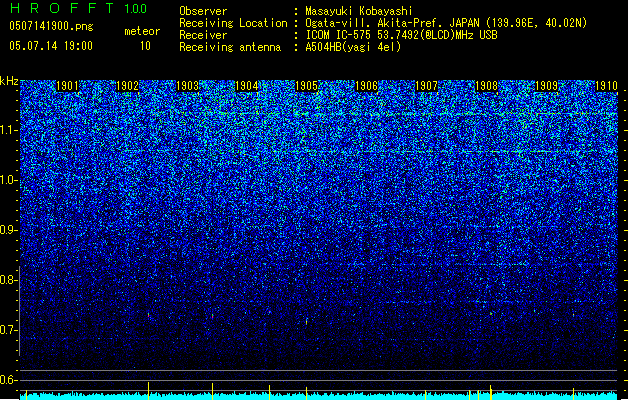This screenshot has width=629, height=400.
Task: Click the 1.0 frequency axis label
Action: (x=9, y=180)
